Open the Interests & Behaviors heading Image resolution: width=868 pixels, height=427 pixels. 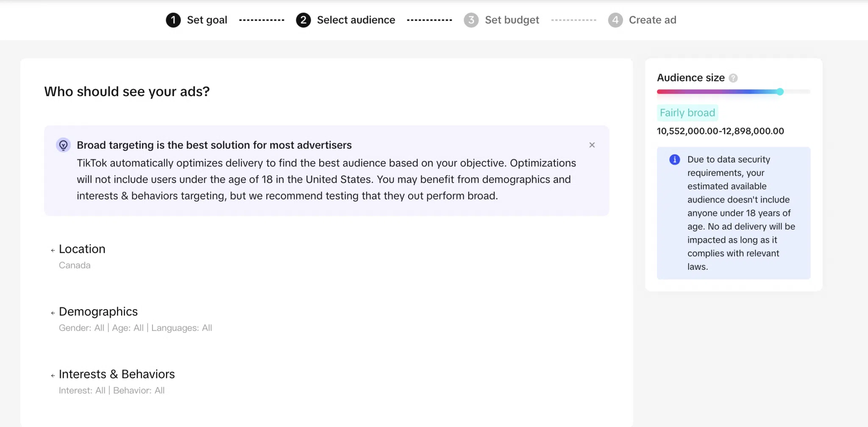pos(117,374)
